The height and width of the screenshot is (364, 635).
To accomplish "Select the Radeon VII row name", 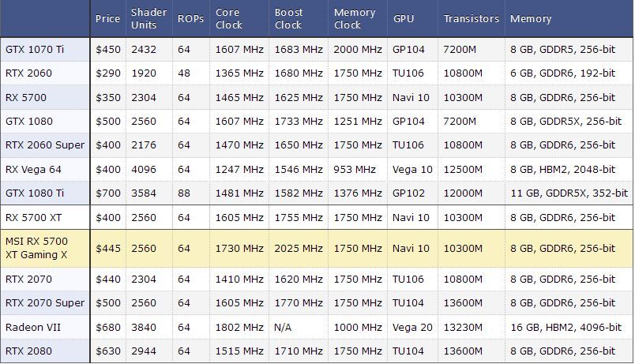I will 33,327.
